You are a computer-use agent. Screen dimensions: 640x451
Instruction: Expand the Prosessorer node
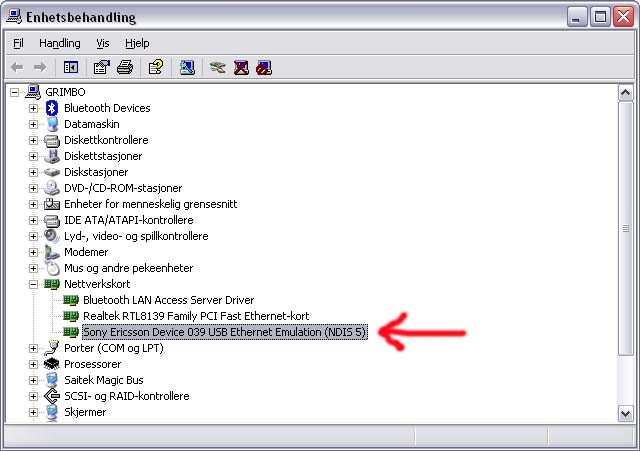click(33, 364)
